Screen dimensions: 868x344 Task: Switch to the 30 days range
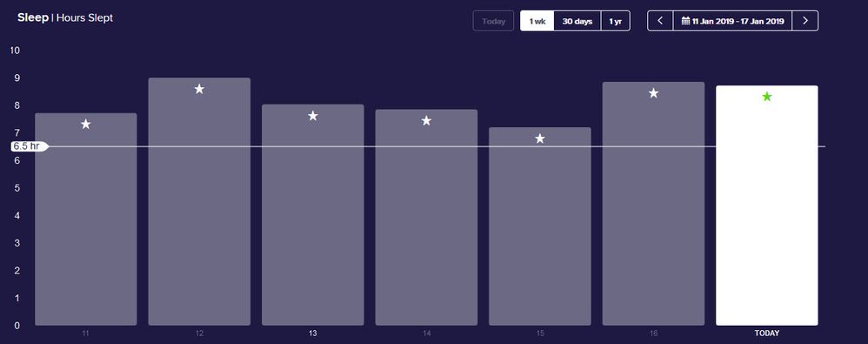[578, 21]
